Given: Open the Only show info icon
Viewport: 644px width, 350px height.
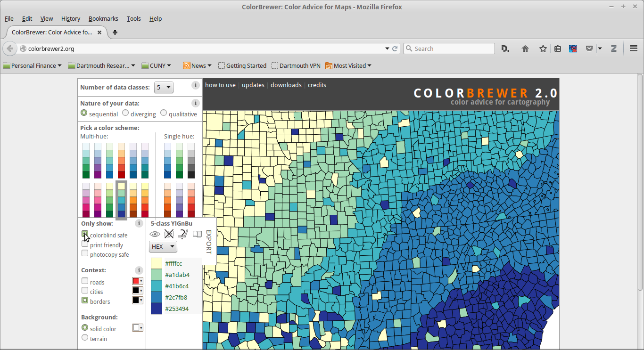Looking at the screenshot, I should coord(139,223).
